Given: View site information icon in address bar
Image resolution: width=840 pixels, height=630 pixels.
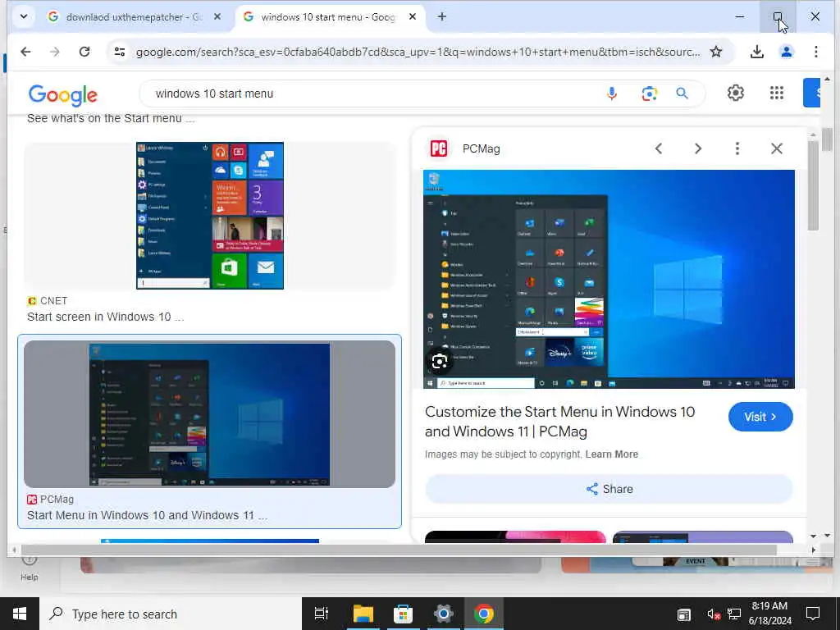Looking at the screenshot, I should pos(120,52).
